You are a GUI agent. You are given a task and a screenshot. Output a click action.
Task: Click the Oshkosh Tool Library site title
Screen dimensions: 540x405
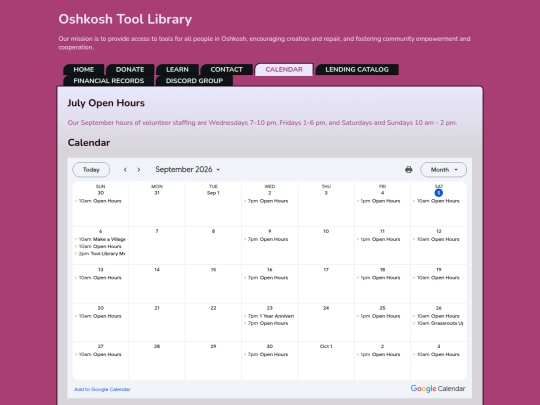[125, 19]
